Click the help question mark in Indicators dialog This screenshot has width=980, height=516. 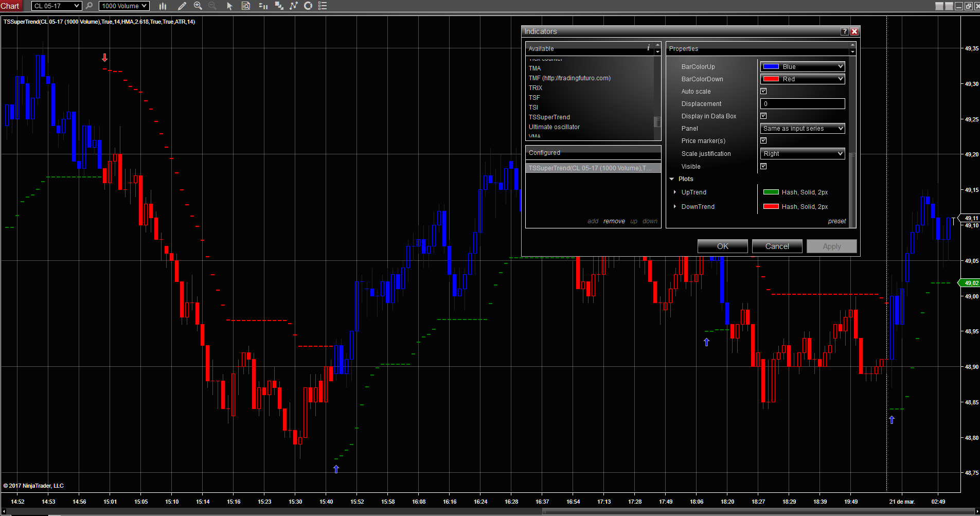click(x=844, y=31)
